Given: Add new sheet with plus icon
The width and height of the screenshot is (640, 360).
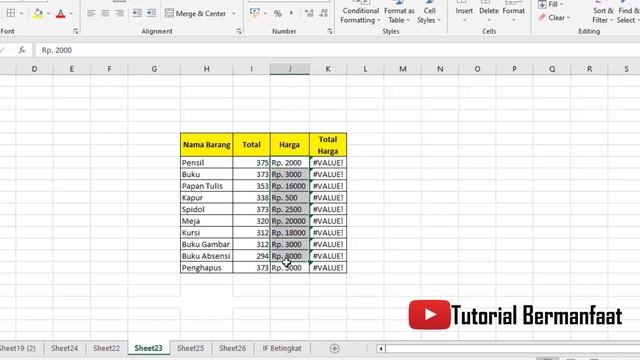Looking at the screenshot, I should (x=334, y=349).
